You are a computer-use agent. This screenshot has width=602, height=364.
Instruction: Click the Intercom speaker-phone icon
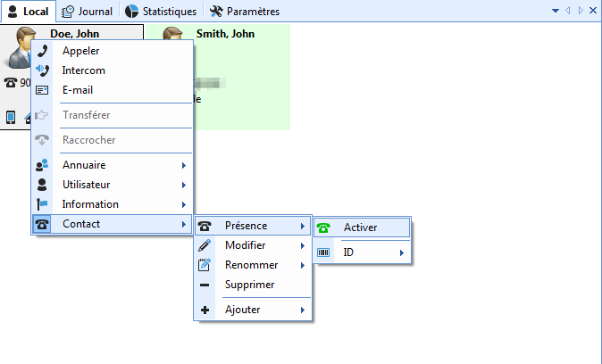click(x=42, y=70)
